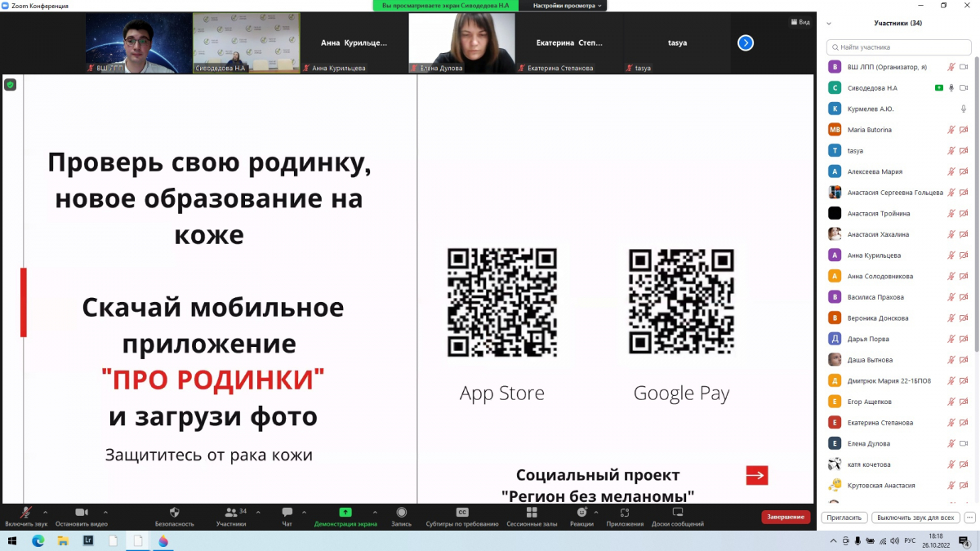Open Сессионные залы breakout rooms icon

coord(532,513)
